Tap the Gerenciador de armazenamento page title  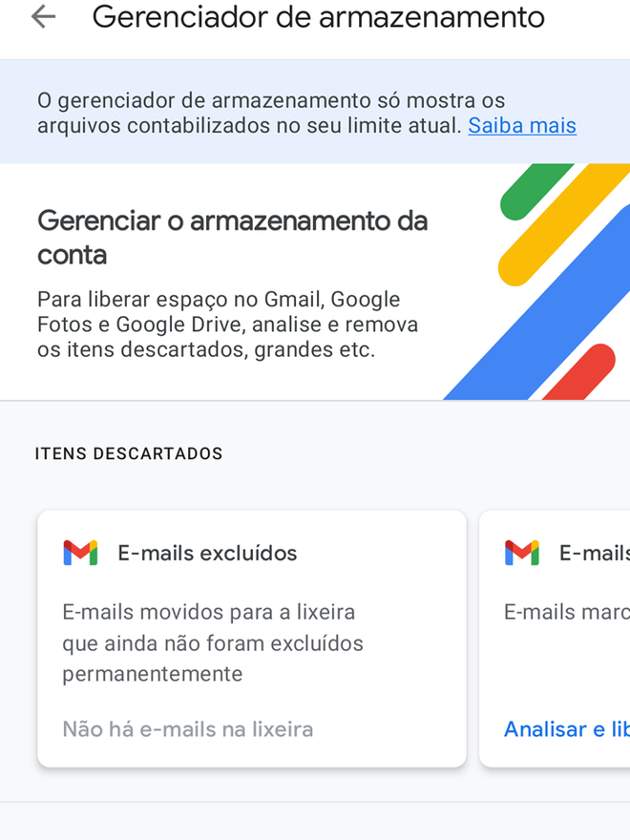click(319, 17)
